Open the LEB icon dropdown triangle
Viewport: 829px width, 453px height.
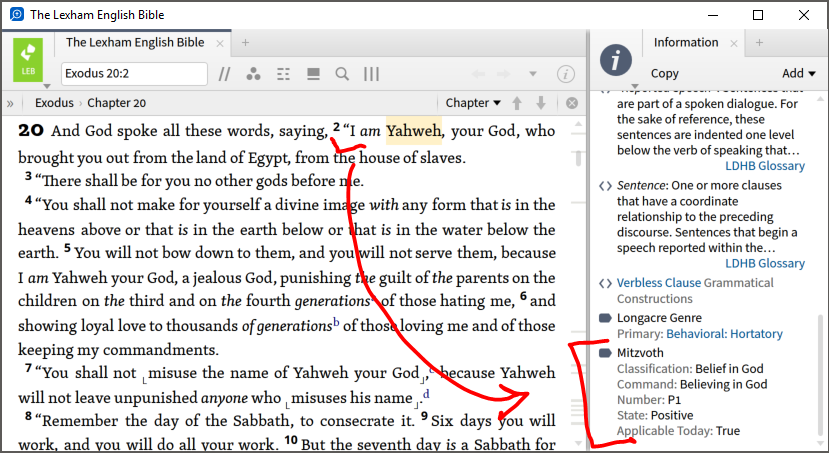click(x=47, y=86)
